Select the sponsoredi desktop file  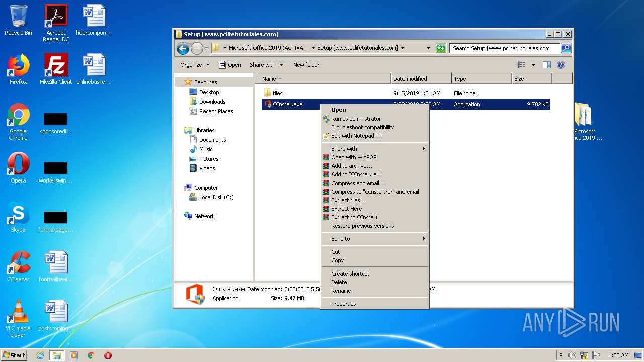56,124
